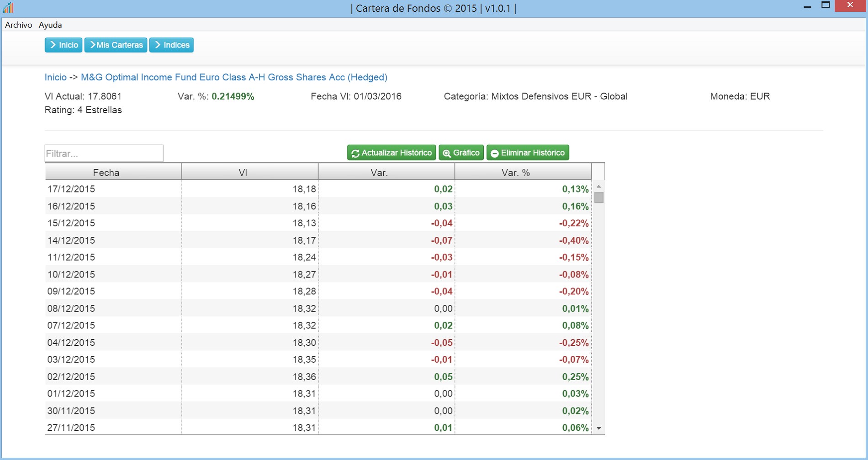Click the refresh icon on Actualizar Histórico
Viewport: 868px width, 460px height.
tap(355, 153)
